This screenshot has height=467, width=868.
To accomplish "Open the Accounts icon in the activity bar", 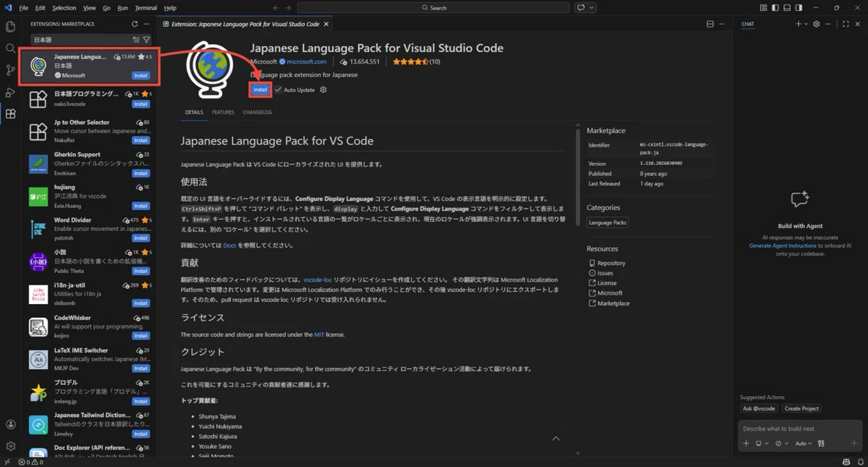I will [10, 424].
